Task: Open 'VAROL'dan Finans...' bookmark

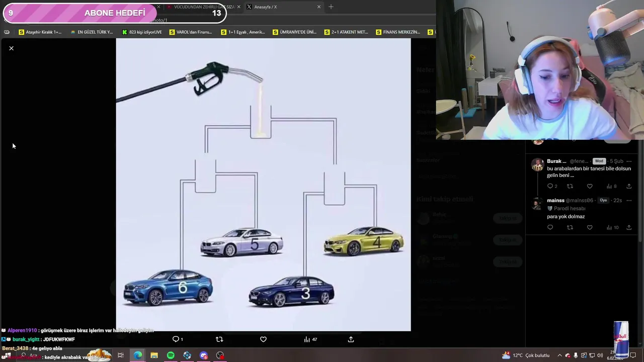Action: point(191,32)
